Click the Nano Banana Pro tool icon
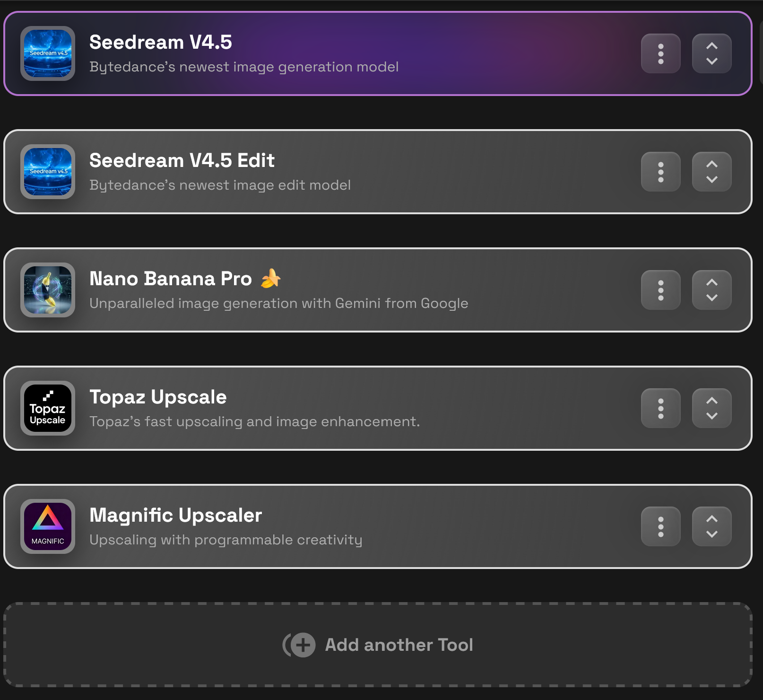Viewport: 763px width, 700px height. tap(48, 290)
